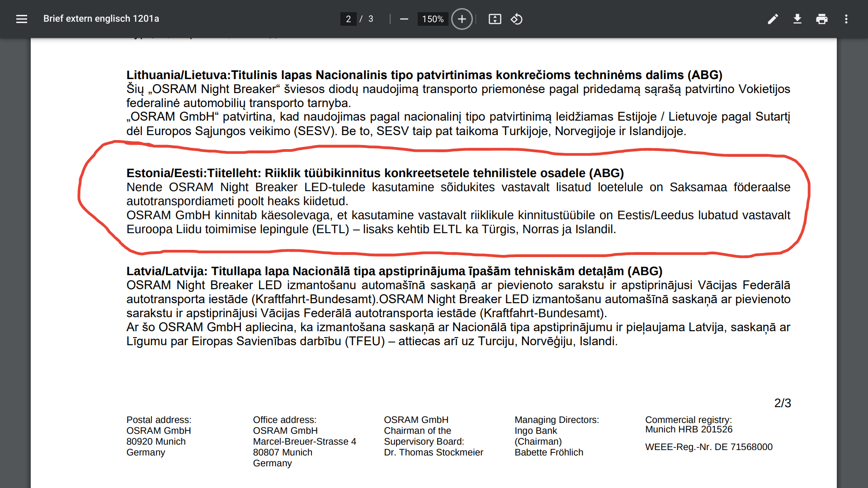Viewport: 868px width, 488px height.
Task: Click the Lithuania/Lietuva bold heading
Action: click(424, 75)
